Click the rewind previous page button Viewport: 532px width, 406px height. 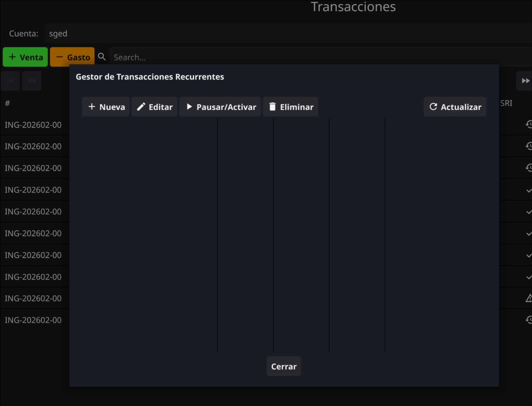pyautogui.click(x=32, y=81)
